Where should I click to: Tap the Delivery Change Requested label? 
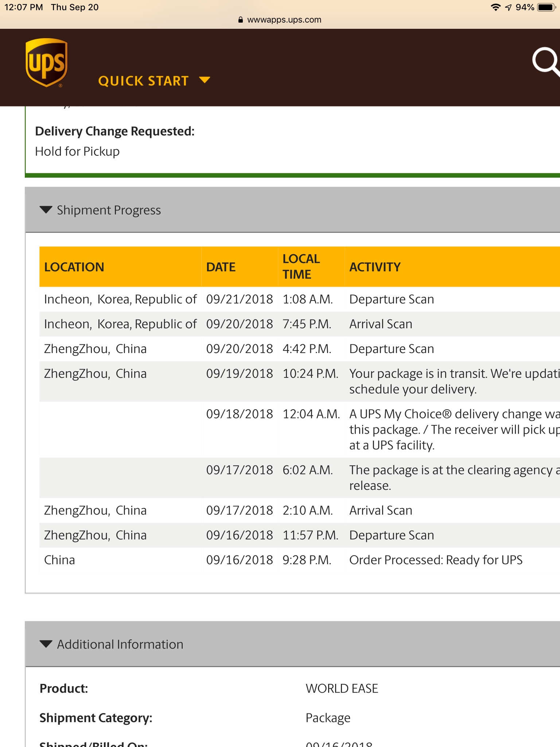[115, 131]
